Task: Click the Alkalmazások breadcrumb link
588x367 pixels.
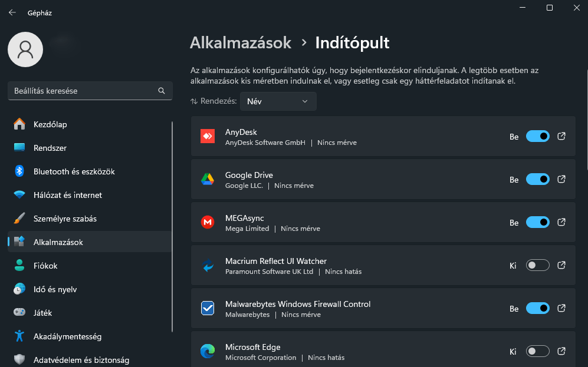Action: (241, 42)
